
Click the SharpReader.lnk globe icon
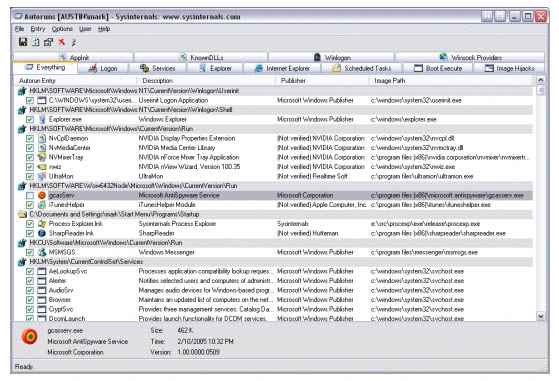click(x=42, y=233)
